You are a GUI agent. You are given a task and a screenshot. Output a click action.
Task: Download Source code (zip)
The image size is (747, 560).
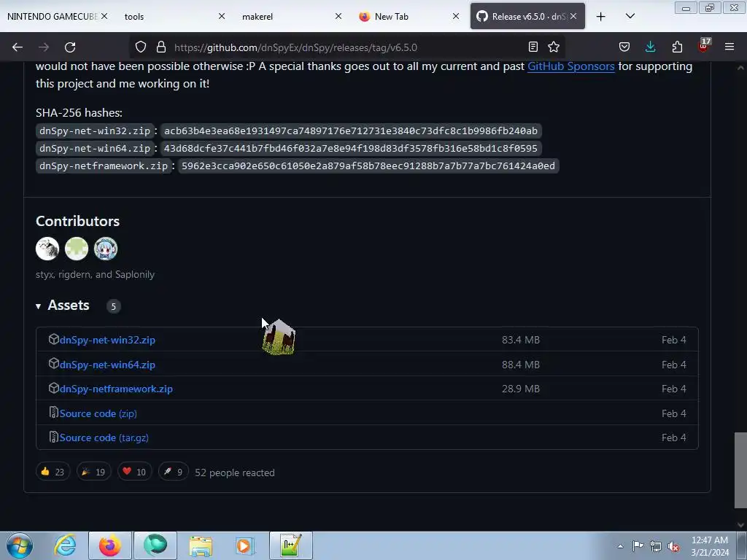[98, 414]
